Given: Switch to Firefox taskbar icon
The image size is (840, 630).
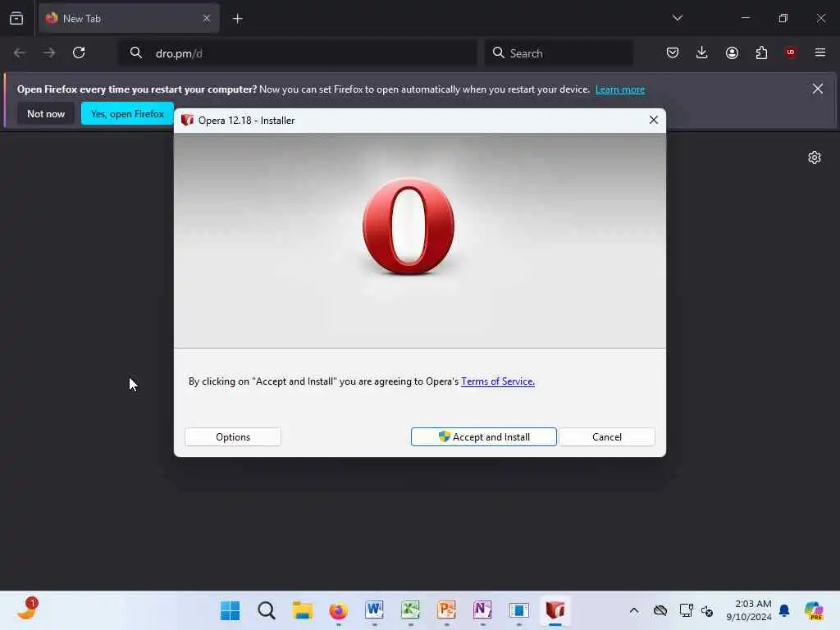Looking at the screenshot, I should (x=338, y=610).
